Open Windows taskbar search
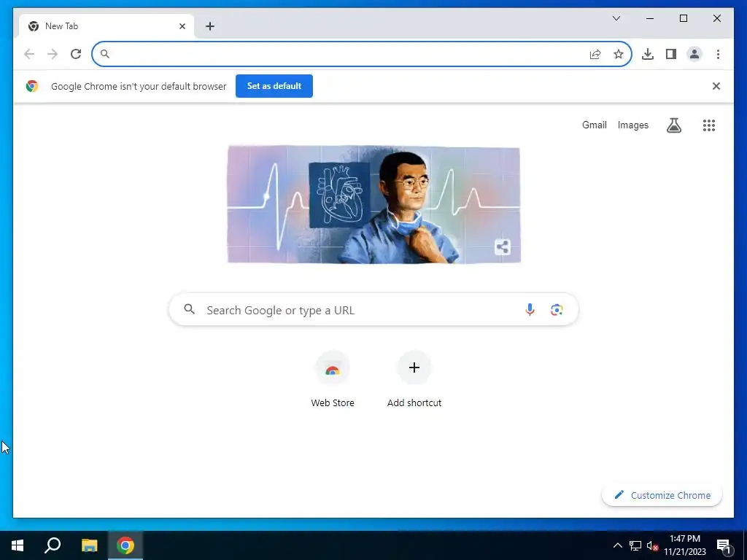The height and width of the screenshot is (560, 747). click(53, 545)
